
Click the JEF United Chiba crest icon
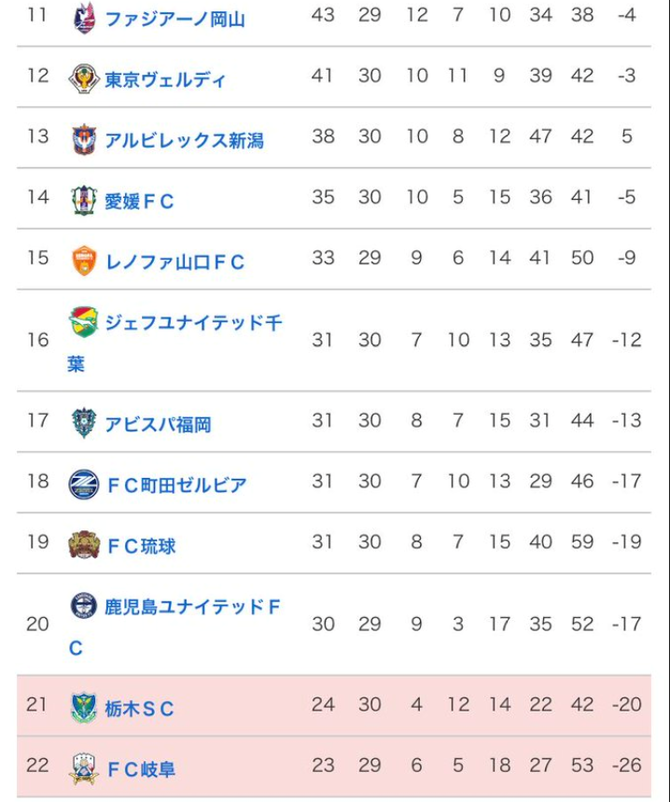(84, 322)
